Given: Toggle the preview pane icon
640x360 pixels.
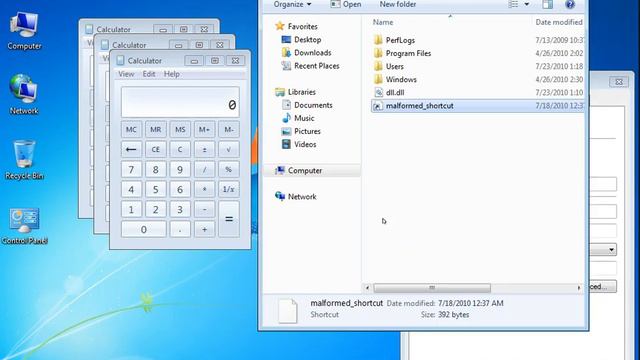Looking at the screenshot, I should pyautogui.click(x=548, y=4).
